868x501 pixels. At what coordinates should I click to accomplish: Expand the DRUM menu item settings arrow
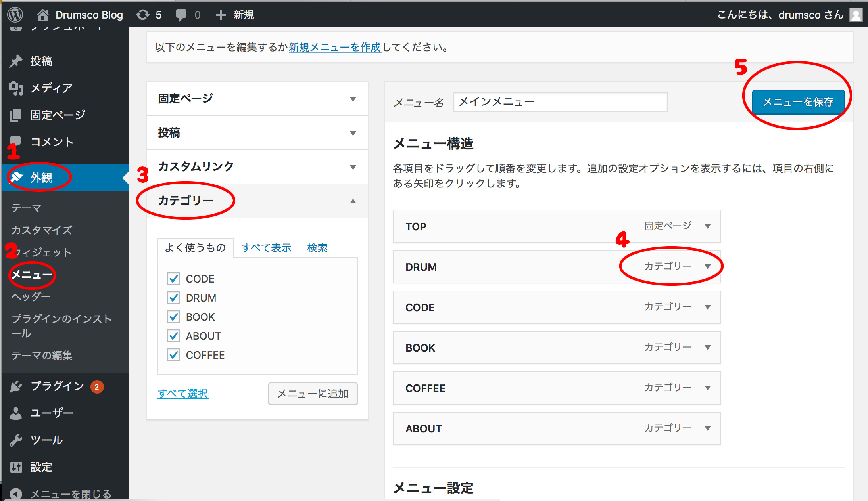click(707, 266)
